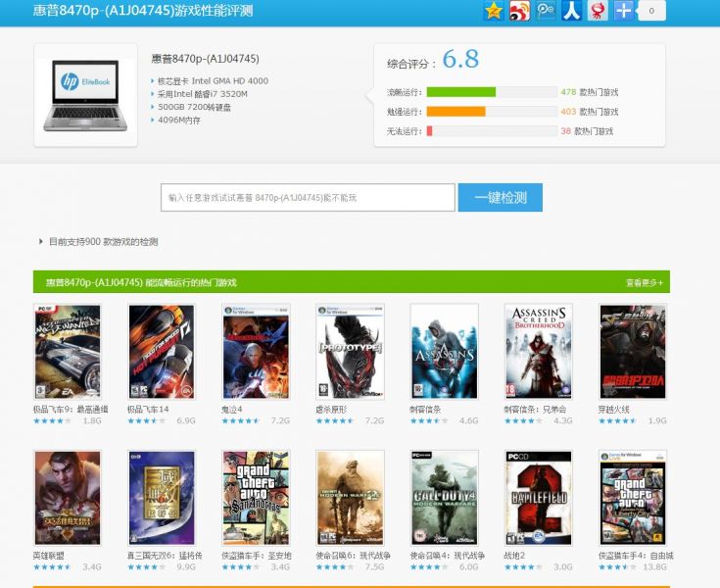Click the 一键检测 detect button

[x=500, y=198]
